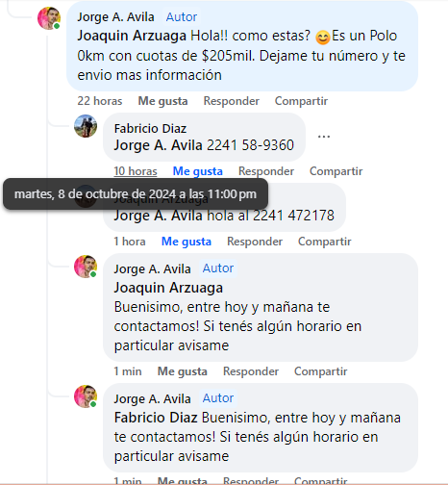Image resolution: width=448 pixels, height=485 pixels.
Task: Click the 10 horas timestamp link
Action: pos(136,171)
